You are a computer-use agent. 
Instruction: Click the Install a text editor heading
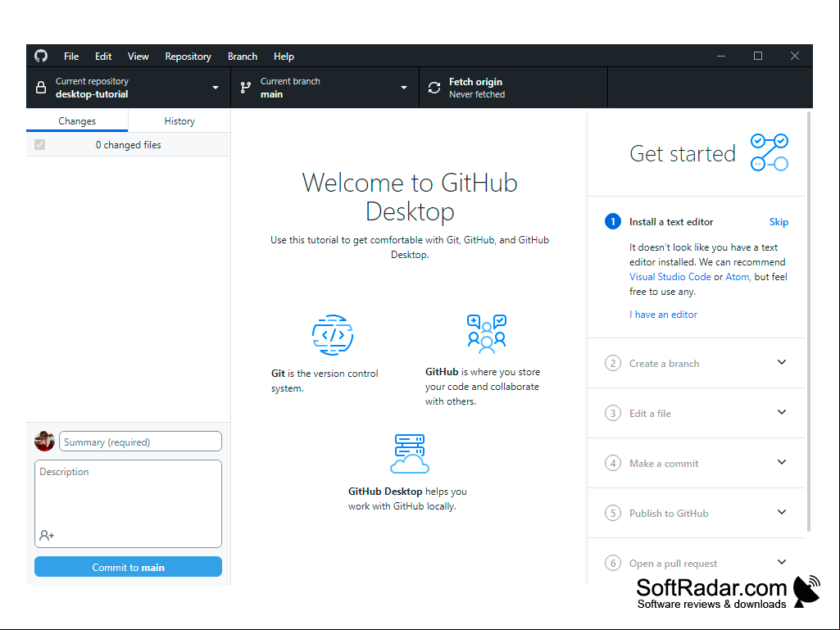671,222
